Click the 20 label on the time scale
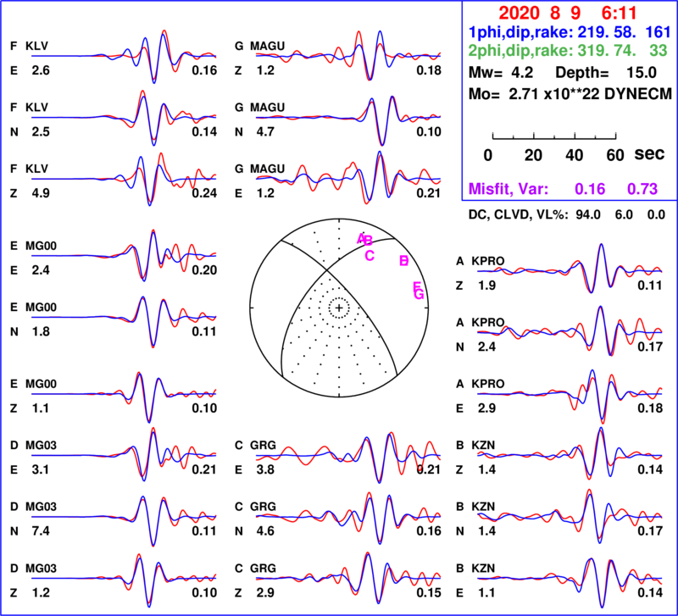This screenshot has width=678, height=616. click(x=533, y=155)
